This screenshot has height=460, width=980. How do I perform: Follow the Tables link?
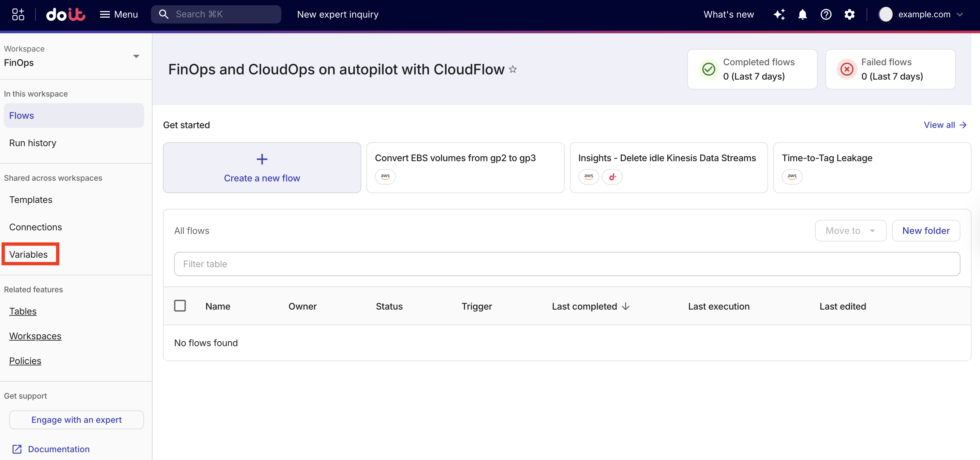[23, 311]
